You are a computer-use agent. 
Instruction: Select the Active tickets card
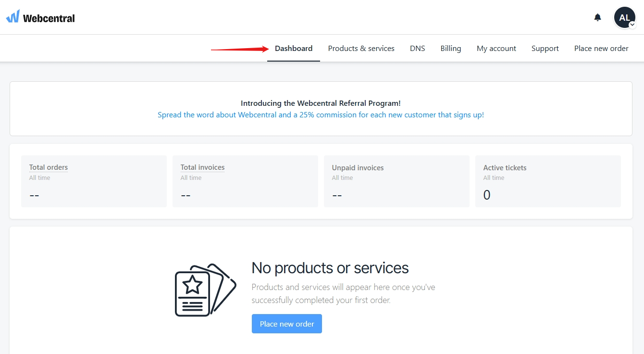pyautogui.click(x=548, y=181)
